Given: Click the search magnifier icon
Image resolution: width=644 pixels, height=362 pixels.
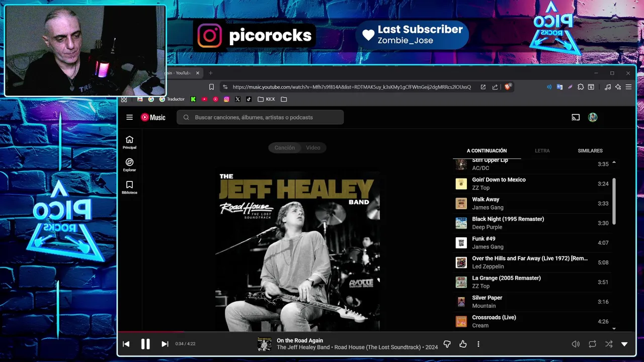Looking at the screenshot, I should [x=186, y=117].
